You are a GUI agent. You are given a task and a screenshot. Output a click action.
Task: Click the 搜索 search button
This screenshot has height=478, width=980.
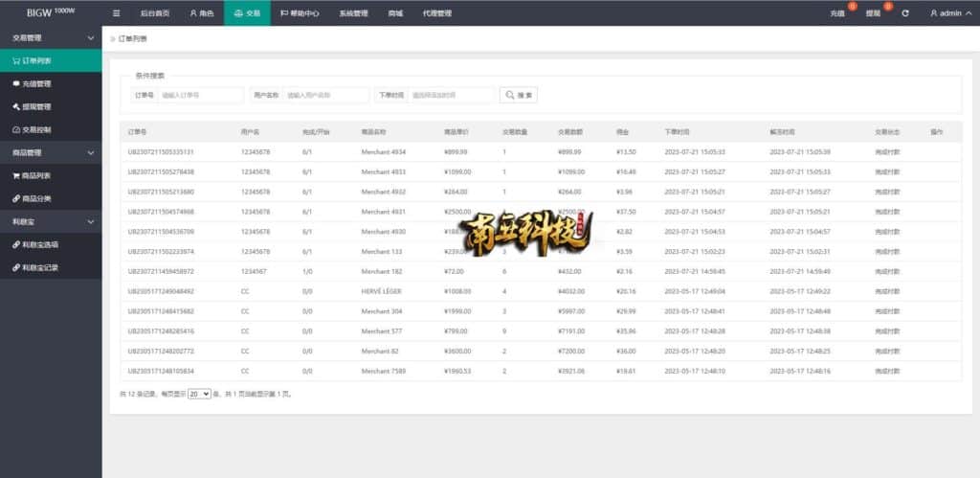[x=518, y=95]
